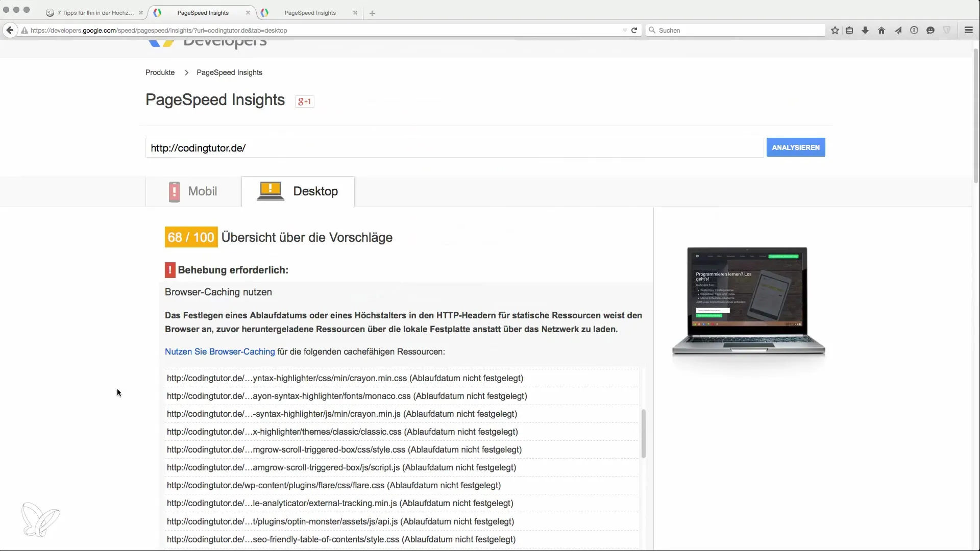
Task: Click the optin-monster/assets/js/api.js entry
Action: tap(340, 521)
